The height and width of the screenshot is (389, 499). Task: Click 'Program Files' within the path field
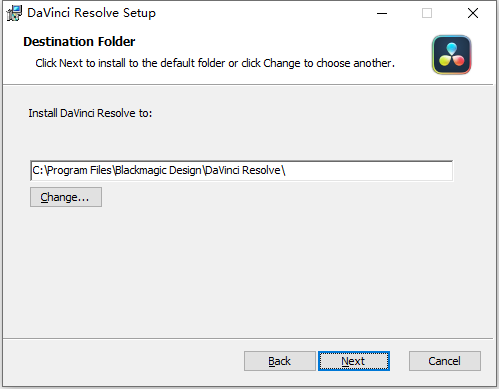(x=79, y=171)
